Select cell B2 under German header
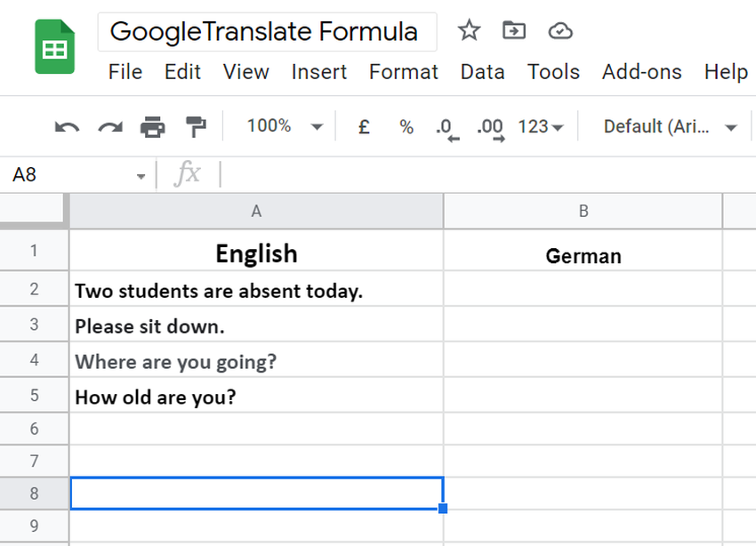Viewport: 756px width, 546px height. click(x=583, y=290)
